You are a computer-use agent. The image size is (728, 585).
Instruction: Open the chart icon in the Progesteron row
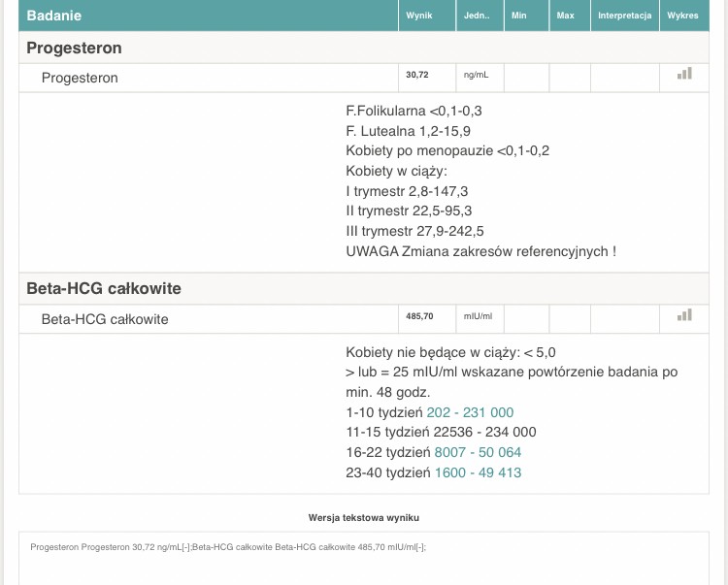pyautogui.click(x=684, y=74)
